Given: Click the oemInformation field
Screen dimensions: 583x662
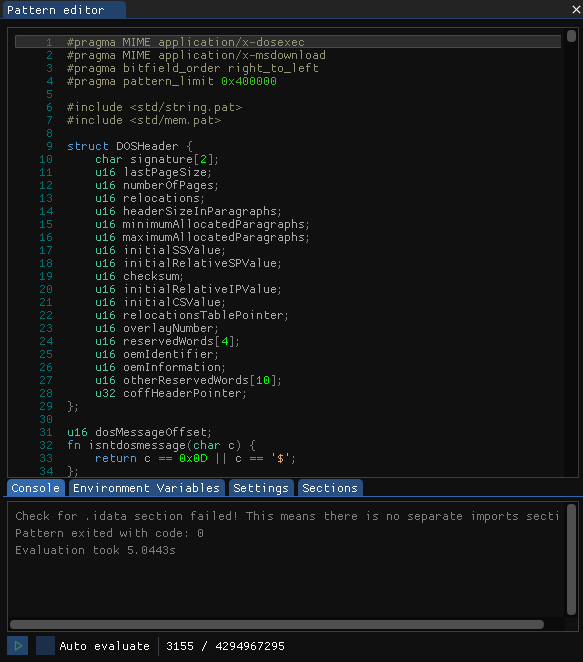Looking at the screenshot, I should (160, 367).
